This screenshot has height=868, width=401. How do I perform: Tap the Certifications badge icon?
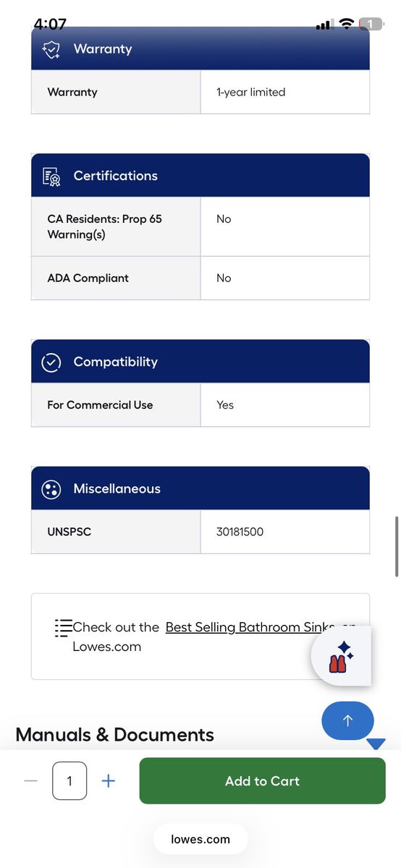click(x=51, y=176)
